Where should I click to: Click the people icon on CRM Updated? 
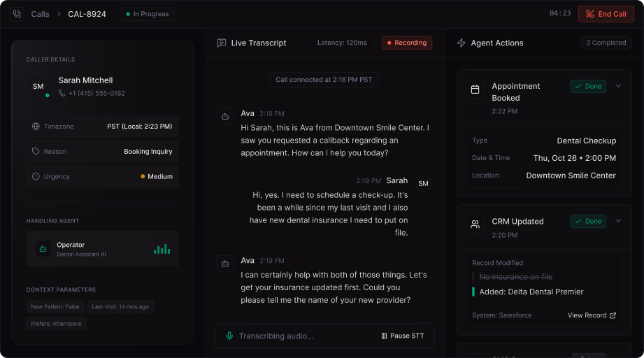click(x=475, y=224)
